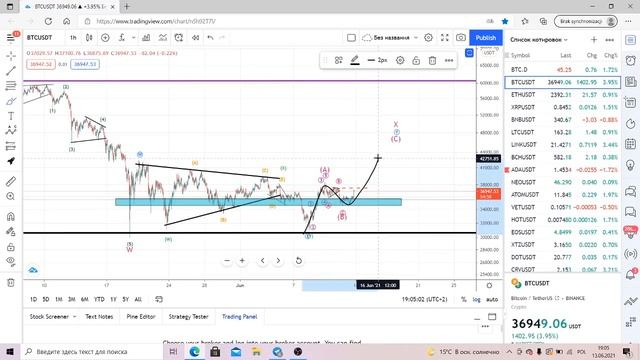
Task: Add a symbol to the watchlist
Action: [x=594, y=40]
